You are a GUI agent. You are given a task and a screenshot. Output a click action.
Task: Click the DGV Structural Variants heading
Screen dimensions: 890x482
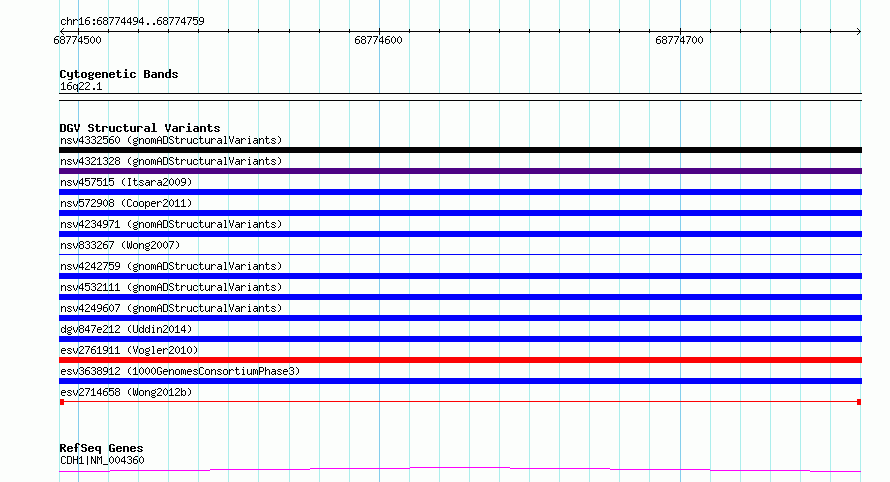click(x=140, y=128)
